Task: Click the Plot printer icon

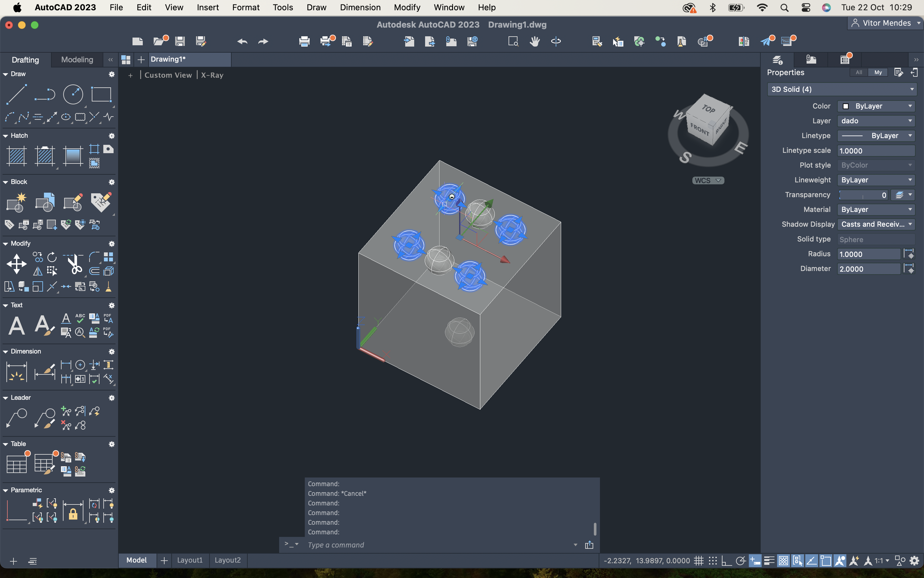Action: pyautogui.click(x=304, y=41)
